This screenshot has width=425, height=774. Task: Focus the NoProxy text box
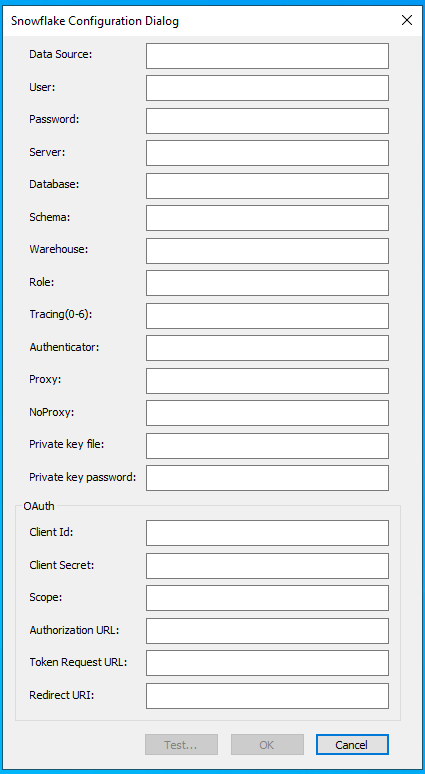click(267, 413)
